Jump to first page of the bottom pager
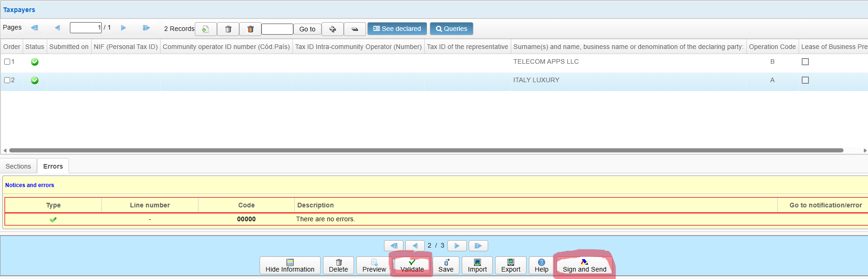868x279 pixels. pyautogui.click(x=394, y=246)
